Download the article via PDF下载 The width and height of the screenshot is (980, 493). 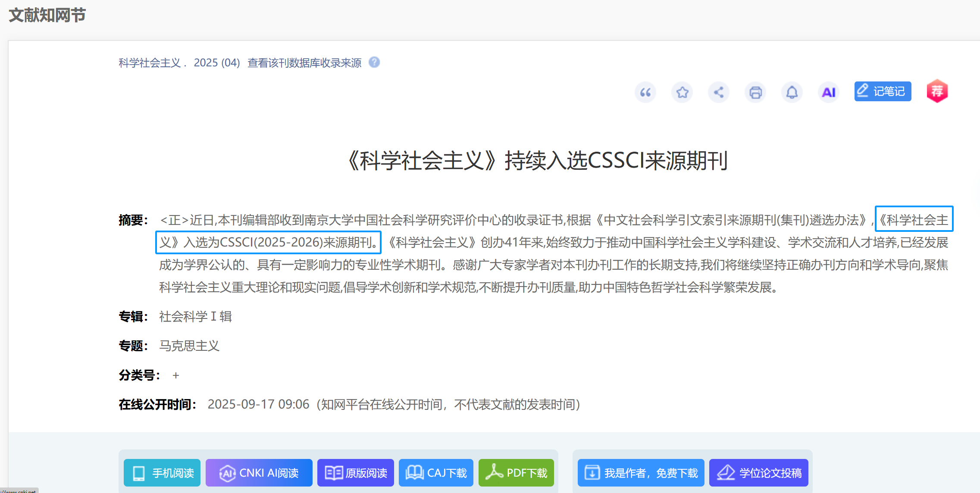click(516, 473)
